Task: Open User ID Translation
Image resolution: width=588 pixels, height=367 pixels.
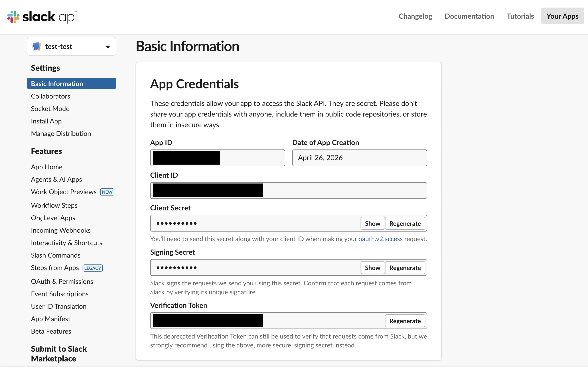Action: (x=59, y=306)
